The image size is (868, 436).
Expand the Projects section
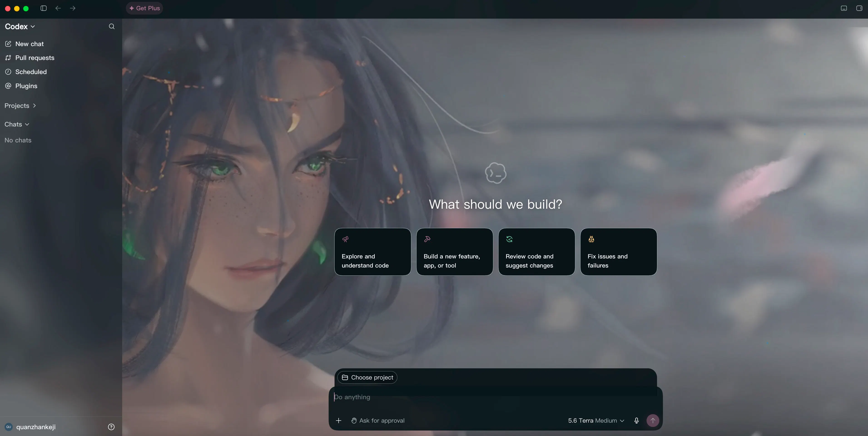click(x=20, y=105)
